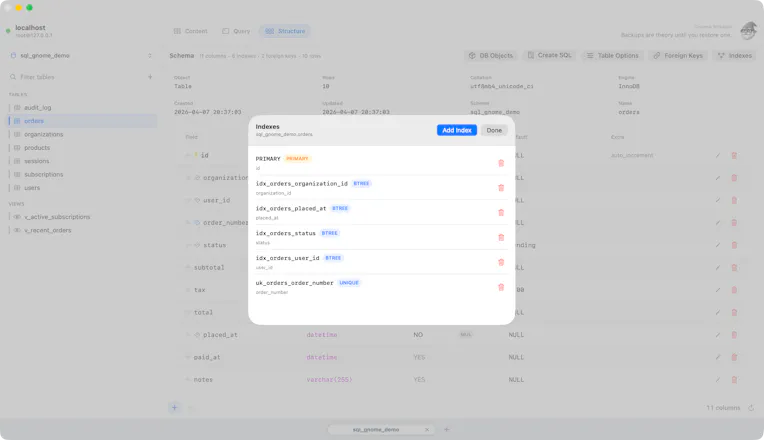Image resolution: width=764 pixels, height=440 pixels.
Task: Select the sql_gnome_demo bottom tab
Action: tap(381, 430)
